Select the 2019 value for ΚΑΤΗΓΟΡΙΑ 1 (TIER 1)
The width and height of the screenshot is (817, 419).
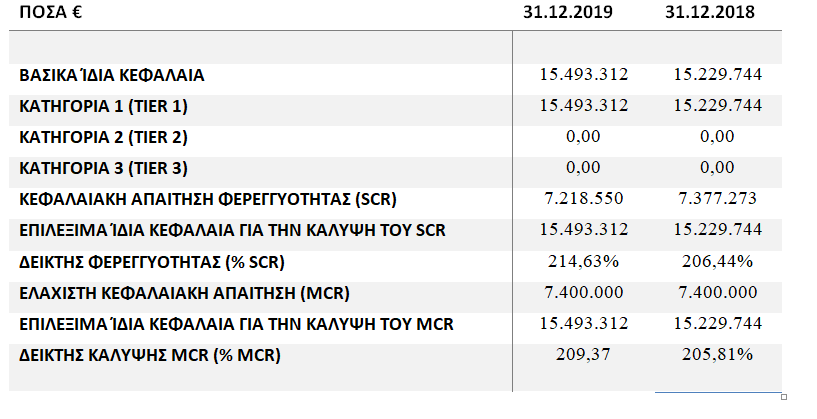pyautogui.click(x=584, y=106)
